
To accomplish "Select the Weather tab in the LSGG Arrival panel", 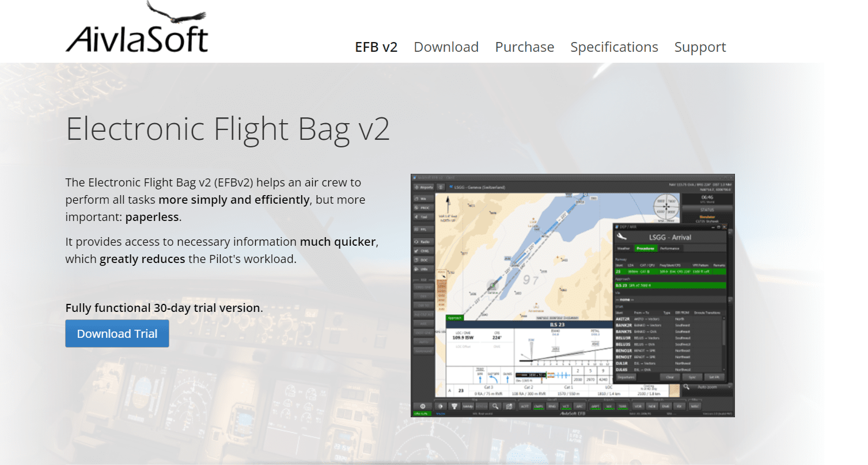I will (623, 249).
